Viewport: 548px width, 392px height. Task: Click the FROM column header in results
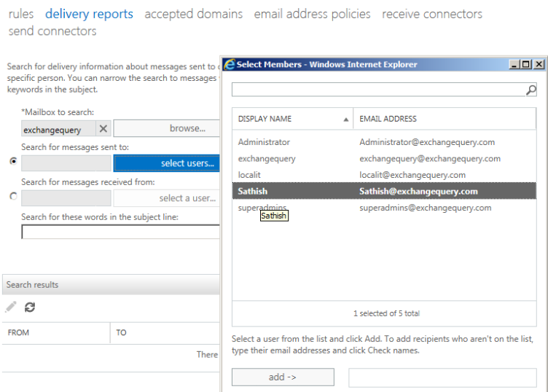(56, 332)
